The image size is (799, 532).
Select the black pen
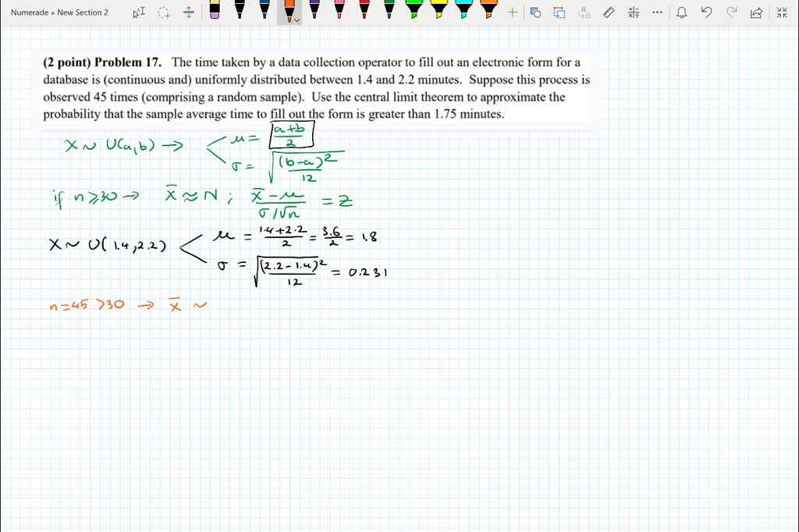tap(240, 12)
